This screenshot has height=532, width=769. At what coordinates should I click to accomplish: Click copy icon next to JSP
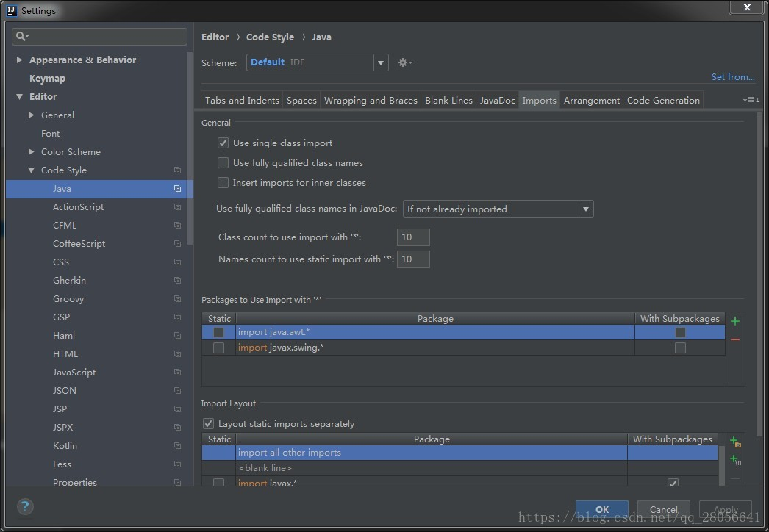click(177, 409)
